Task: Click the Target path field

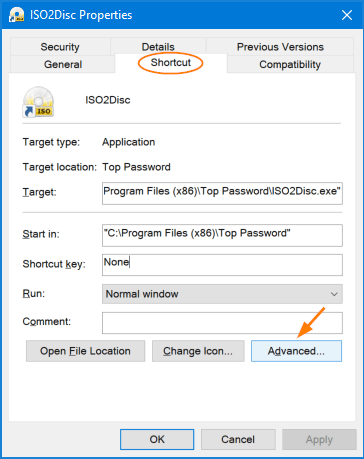Action: coord(222,193)
